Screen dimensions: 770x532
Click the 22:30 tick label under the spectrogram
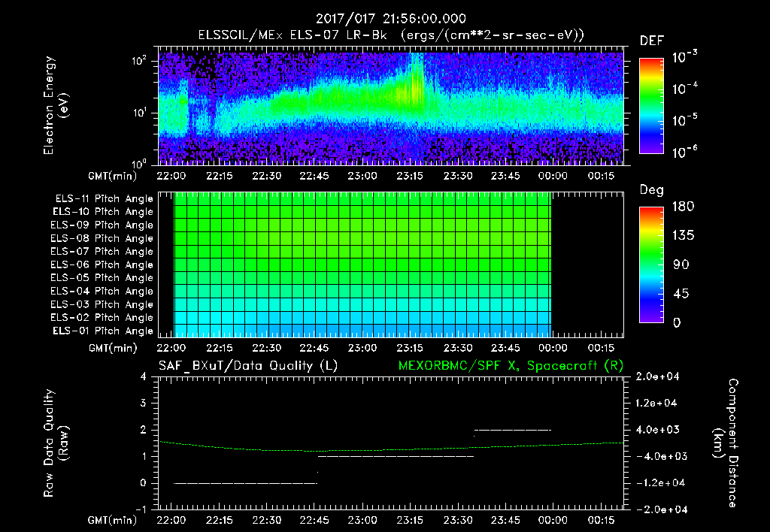[x=267, y=176]
